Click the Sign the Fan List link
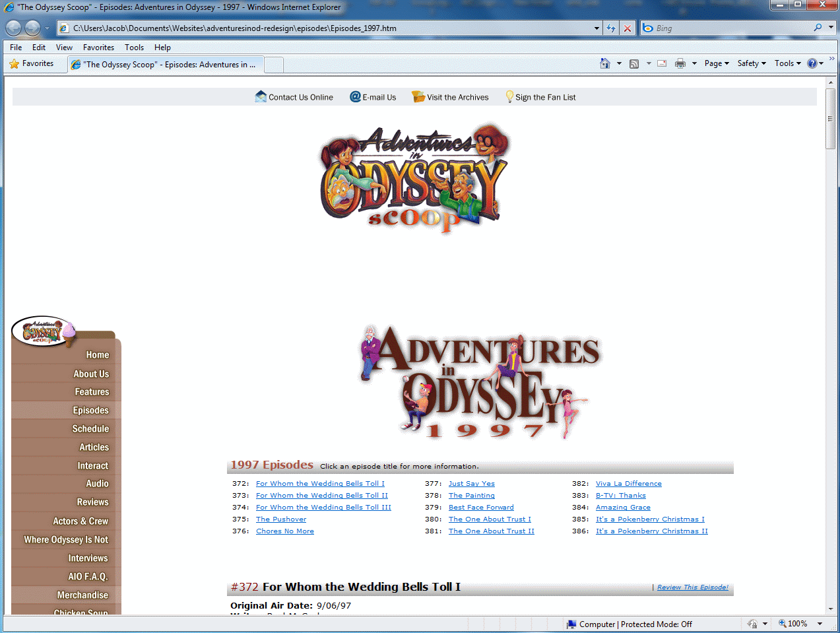This screenshot has width=840, height=633. 545,97
